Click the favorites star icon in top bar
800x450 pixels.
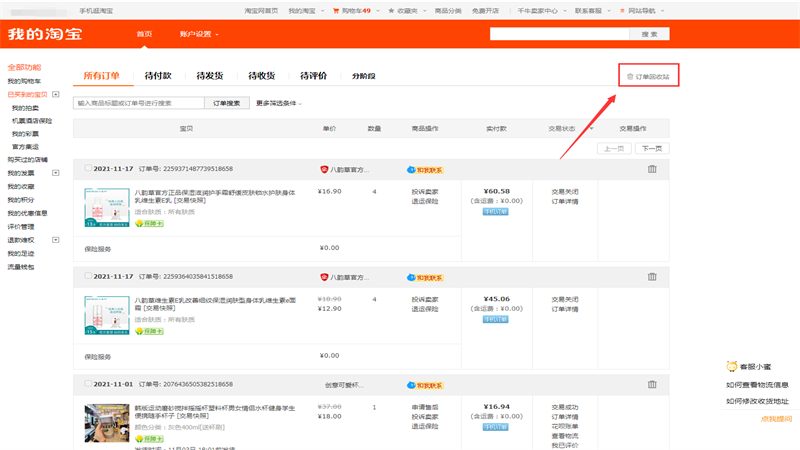[x=391, y=11]
